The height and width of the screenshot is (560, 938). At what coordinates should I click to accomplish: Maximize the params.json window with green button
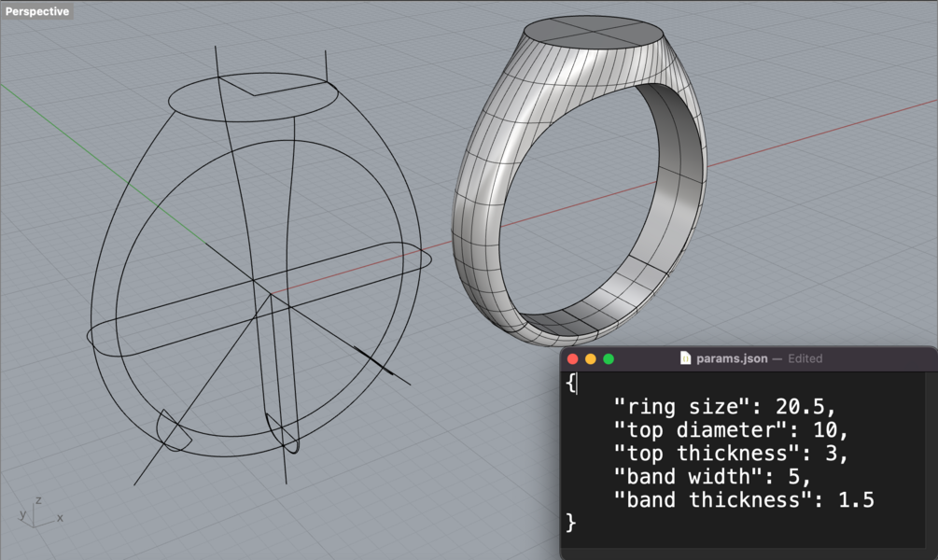pos(609,359)
